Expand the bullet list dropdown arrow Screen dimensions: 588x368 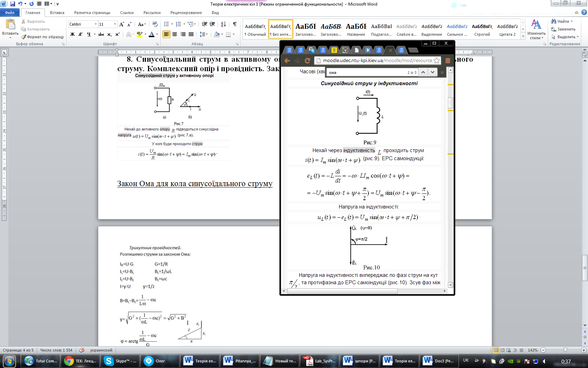(x=172, y=24)
